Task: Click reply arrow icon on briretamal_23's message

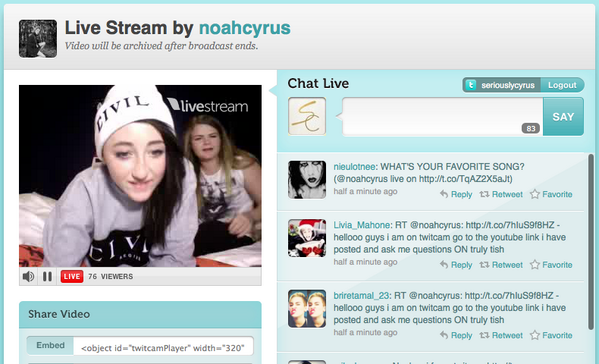Action: coord(444,335)
